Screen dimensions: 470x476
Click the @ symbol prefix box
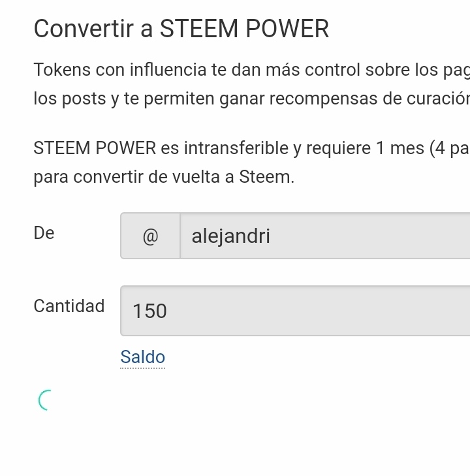pos(150,236)
